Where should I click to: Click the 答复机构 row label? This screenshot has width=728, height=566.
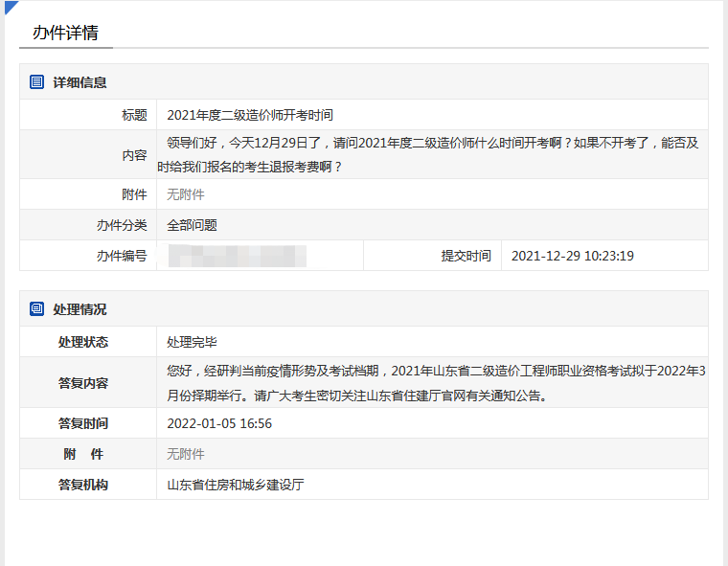coord(83,485)
